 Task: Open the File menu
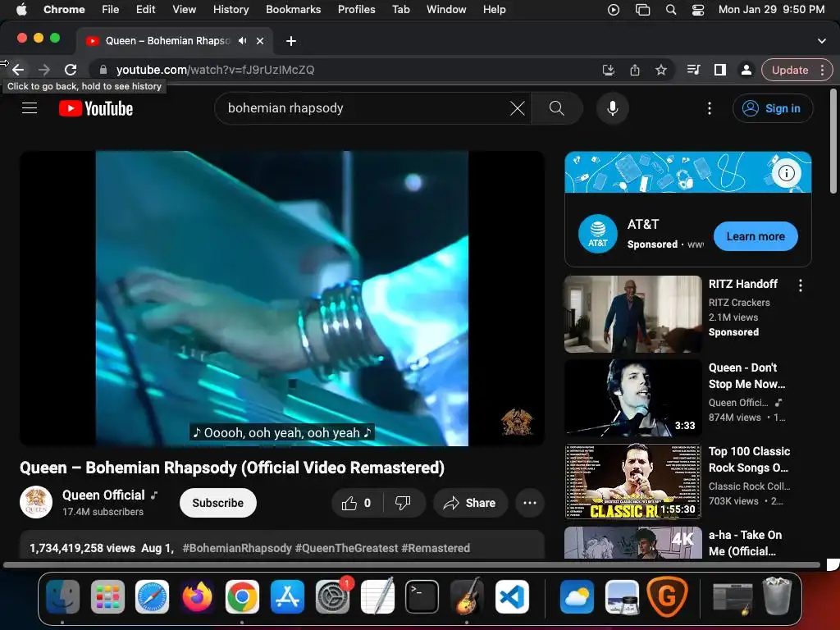click(111, 9)
